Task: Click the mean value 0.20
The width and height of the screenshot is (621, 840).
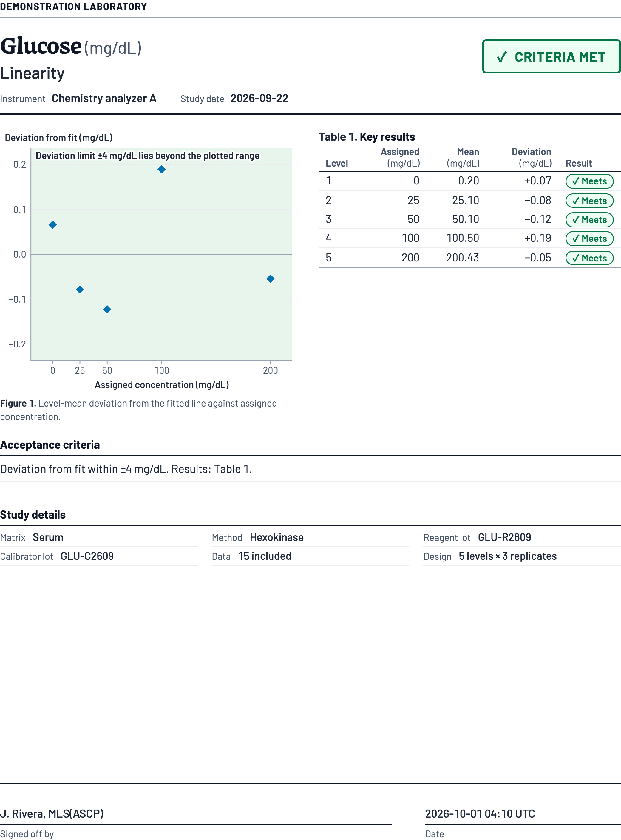Action: (x=468, y=181)
